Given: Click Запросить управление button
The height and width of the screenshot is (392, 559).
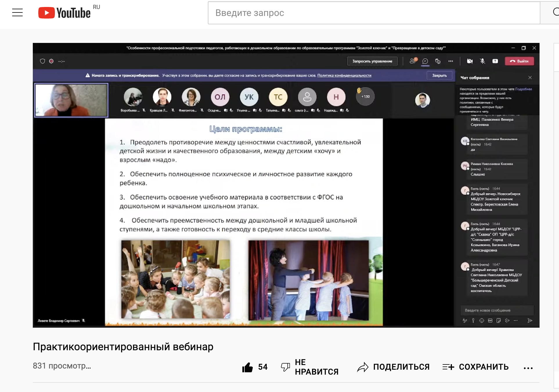Looking at the screenshot, I should (x=372, y=61).
